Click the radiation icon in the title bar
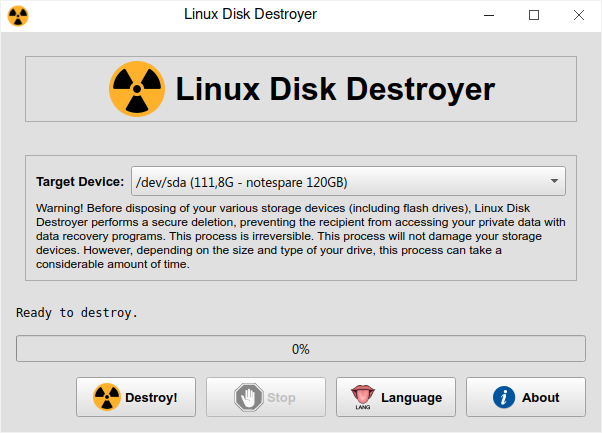602x433 pixels. coord(18,16)
